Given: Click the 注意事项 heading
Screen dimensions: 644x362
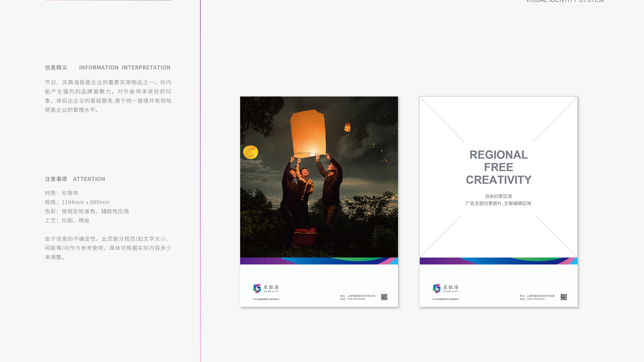Looking at the screenshot, I should pos(56,179).
